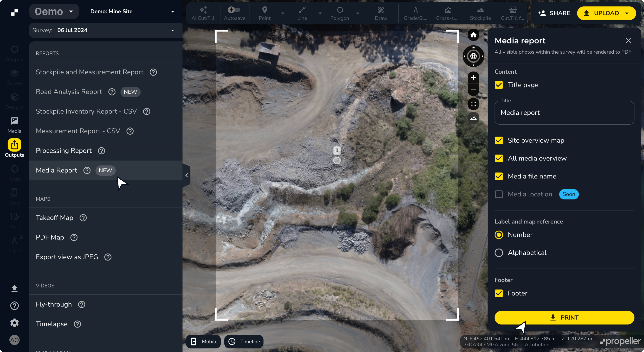
Task: Close the Media report panel
Action: 628,41
